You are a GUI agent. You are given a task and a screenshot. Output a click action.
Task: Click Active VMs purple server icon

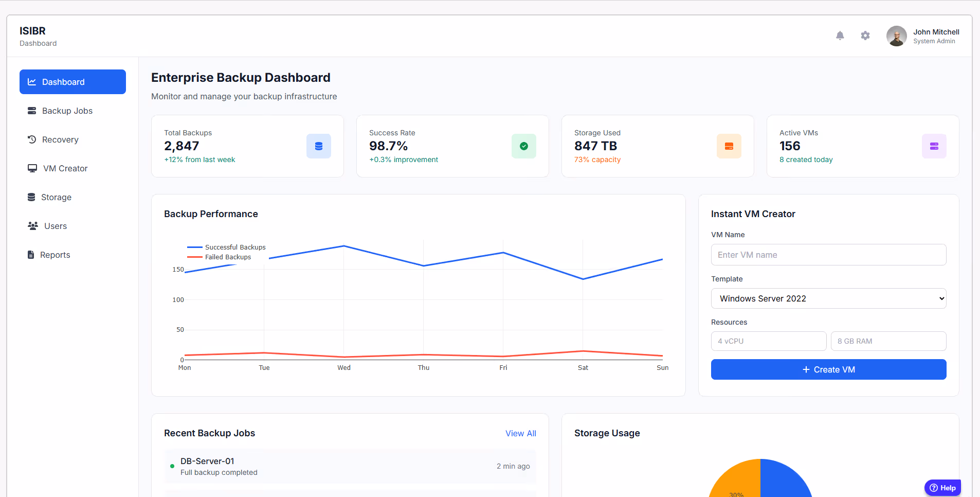[934, 146]
